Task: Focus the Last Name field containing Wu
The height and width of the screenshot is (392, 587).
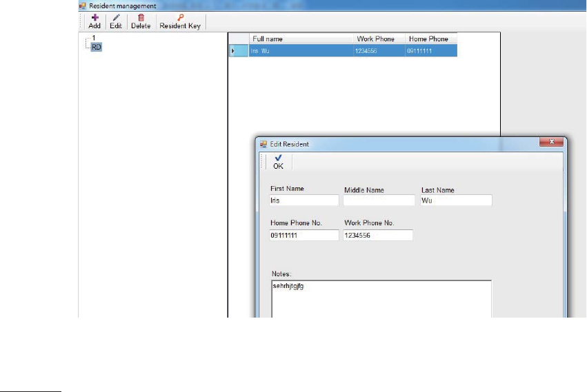Action: [x=456, y=200]
